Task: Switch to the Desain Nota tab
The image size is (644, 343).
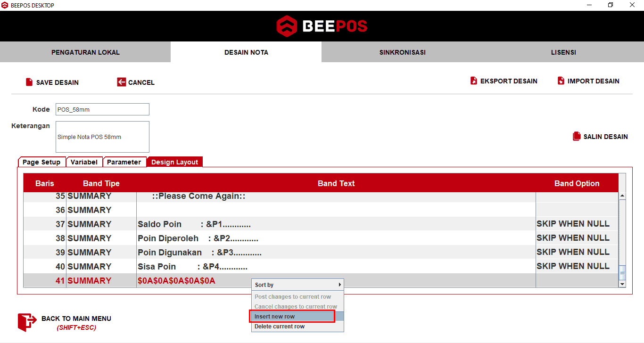Action: click(246, 52)
